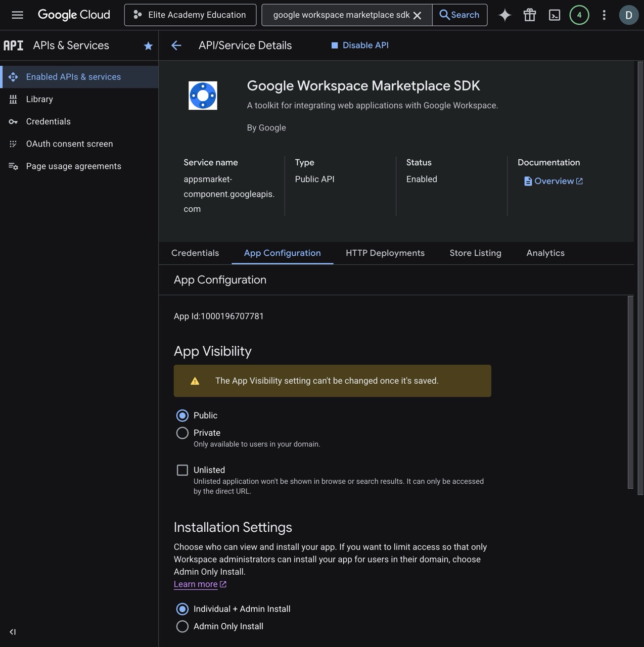This screenshot has height=647, width=644.
Task: Collapse the left navigation sidebar
Action: 13,632
